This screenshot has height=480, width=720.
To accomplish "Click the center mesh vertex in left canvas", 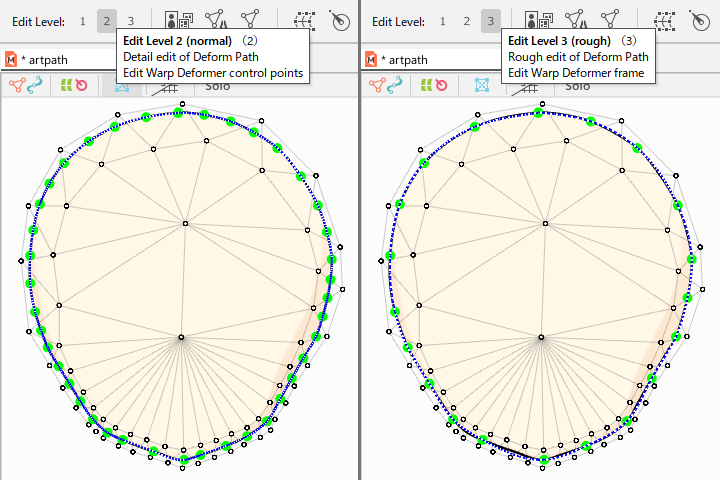I will (181, 337).
